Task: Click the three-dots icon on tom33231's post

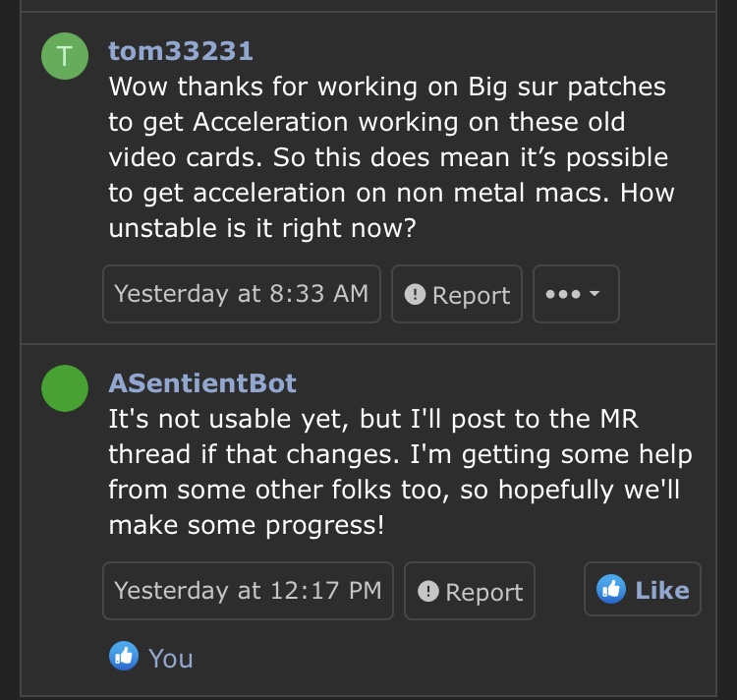Action: point(561,294)
